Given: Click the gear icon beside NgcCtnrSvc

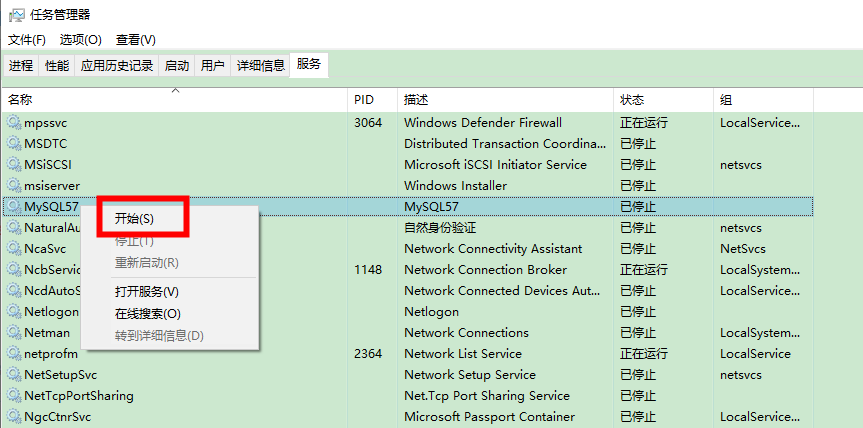Looking at the screenshot, I should [14, 416].
